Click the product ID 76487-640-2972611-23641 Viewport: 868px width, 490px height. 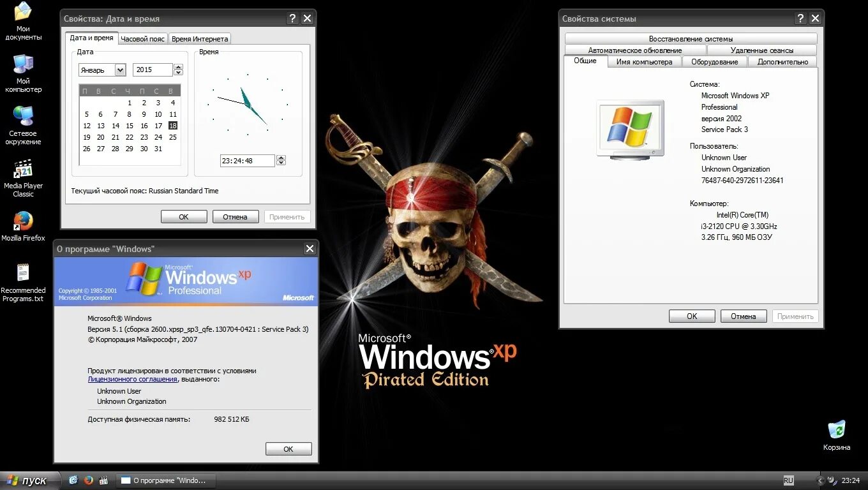pos(742,181)
